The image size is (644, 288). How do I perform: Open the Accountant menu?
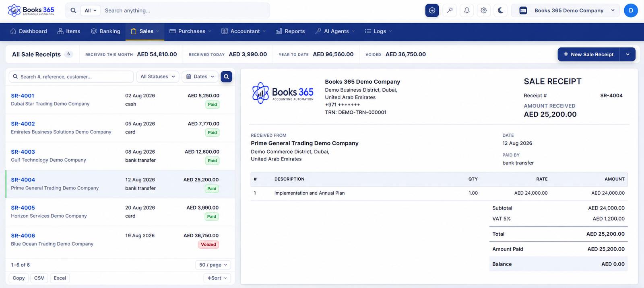click(x=244, y=31)
